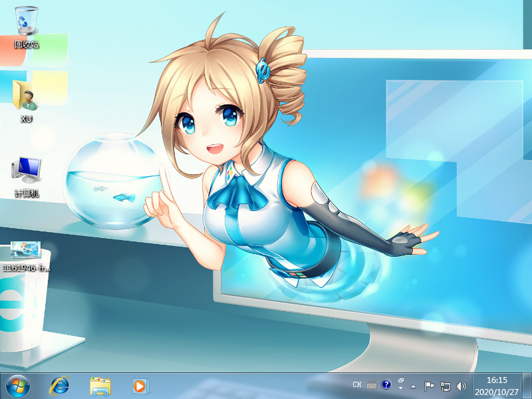Open the volume speaker control
This screenshot has height=399, width=532.
coord(462,385)
